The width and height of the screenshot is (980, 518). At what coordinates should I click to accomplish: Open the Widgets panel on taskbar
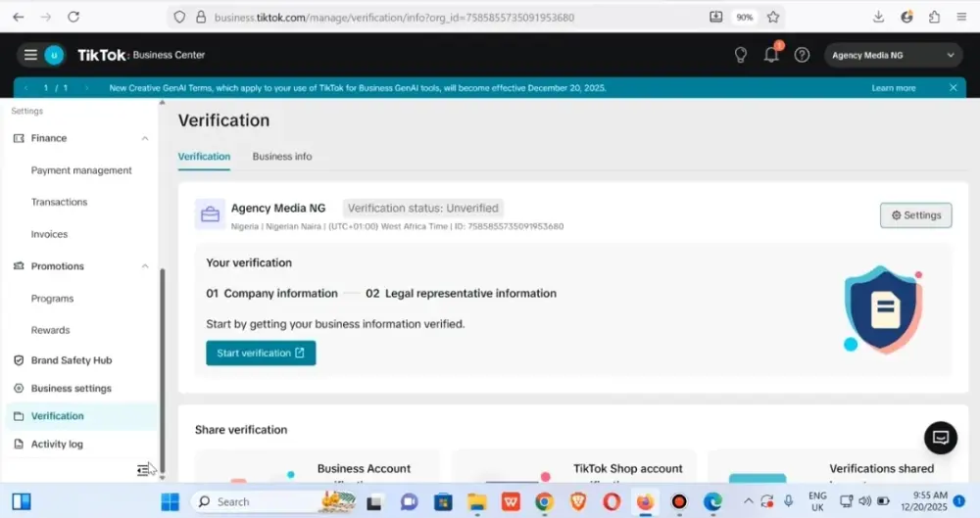point(22,501)
